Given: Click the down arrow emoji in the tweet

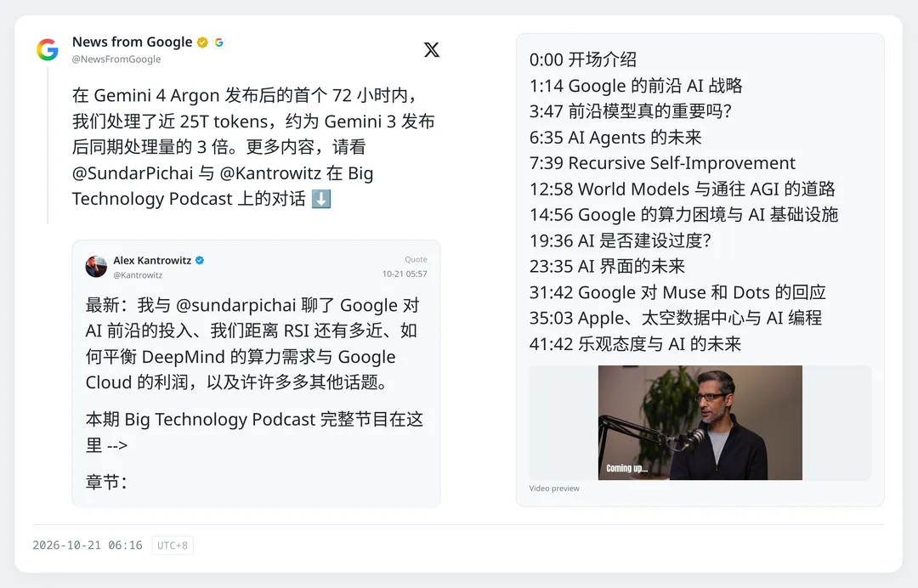Looking at the screenshot, I should 320,199.
